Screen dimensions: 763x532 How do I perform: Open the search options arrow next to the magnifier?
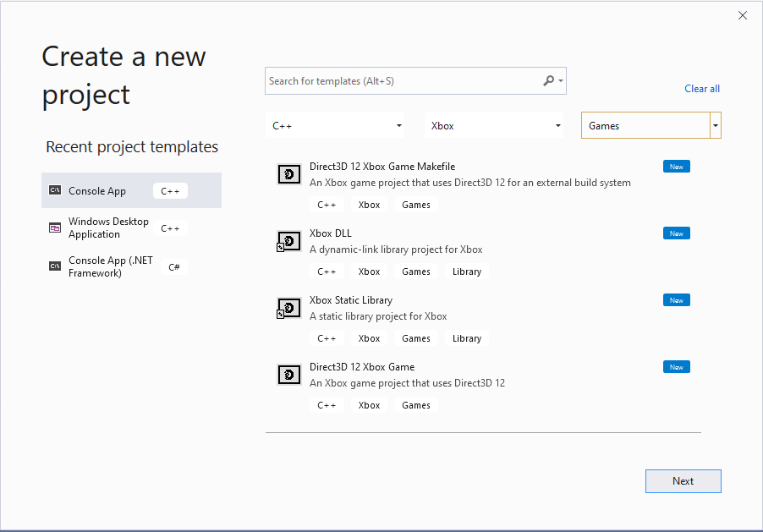click(561, 81)
